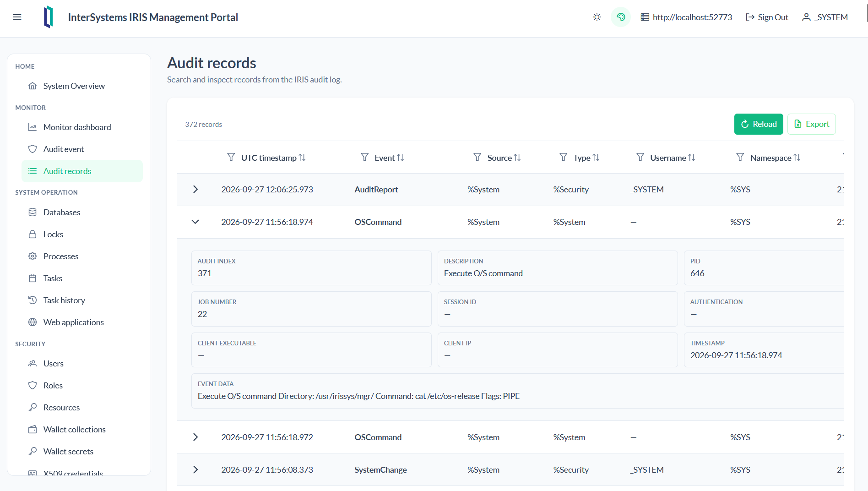868x491 pixels.
Task: Sign out of the portal
Action: tap(767, 17)
